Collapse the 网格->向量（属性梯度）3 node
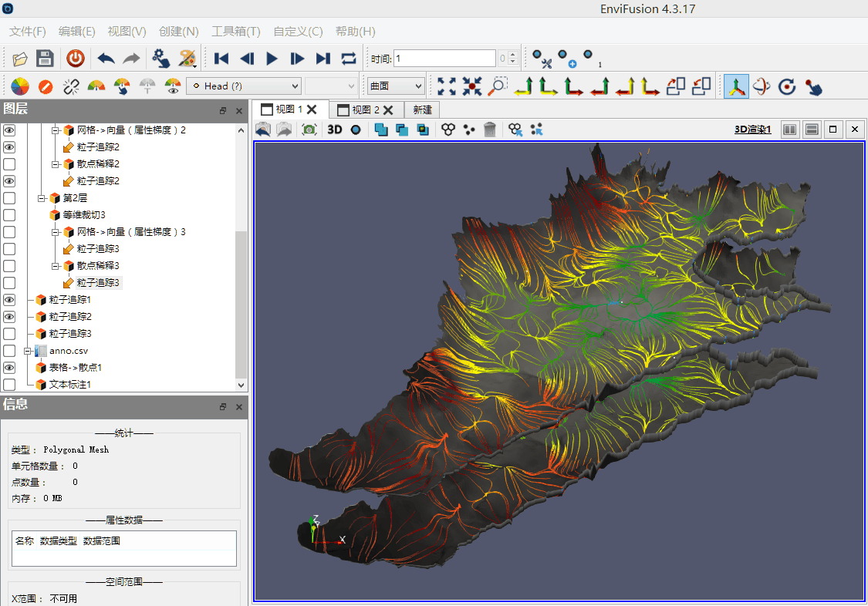Screen dimensions: 868x606 click(x=56, y=232)
